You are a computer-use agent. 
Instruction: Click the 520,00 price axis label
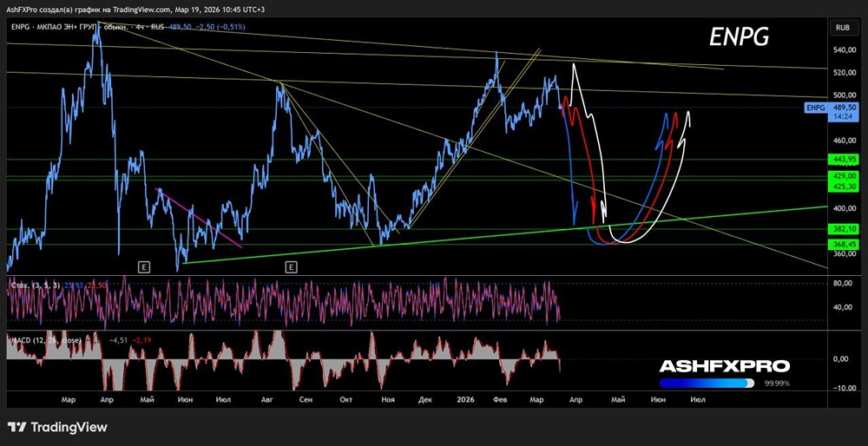coord(844,73)
